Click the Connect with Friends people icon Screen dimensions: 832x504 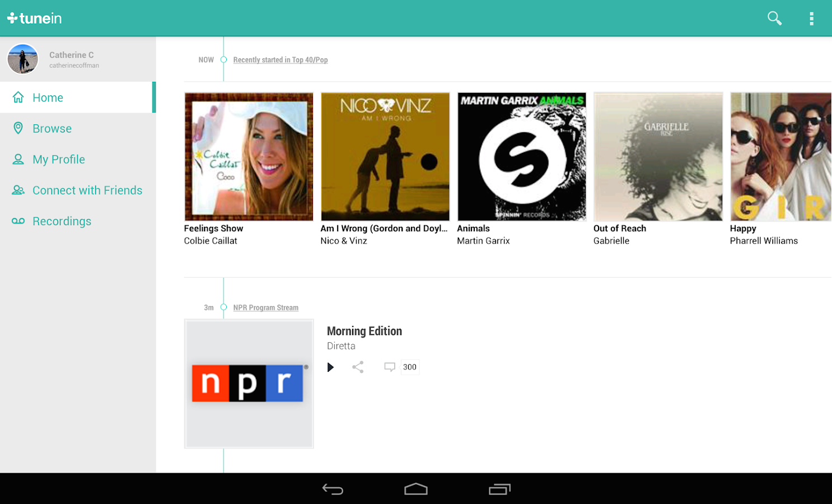coord(18,190)
